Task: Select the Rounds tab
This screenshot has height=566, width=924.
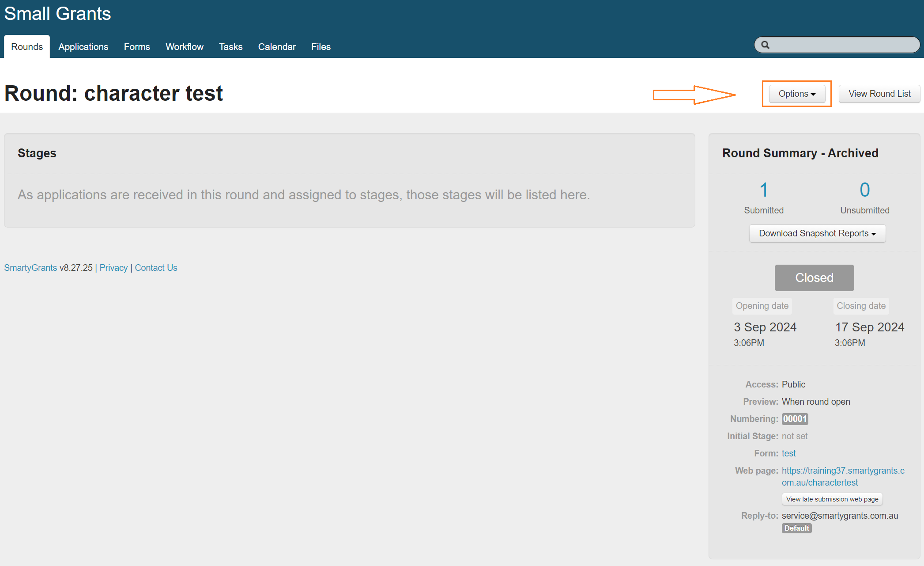Action: pyautogui.click(x=27, y=47)
